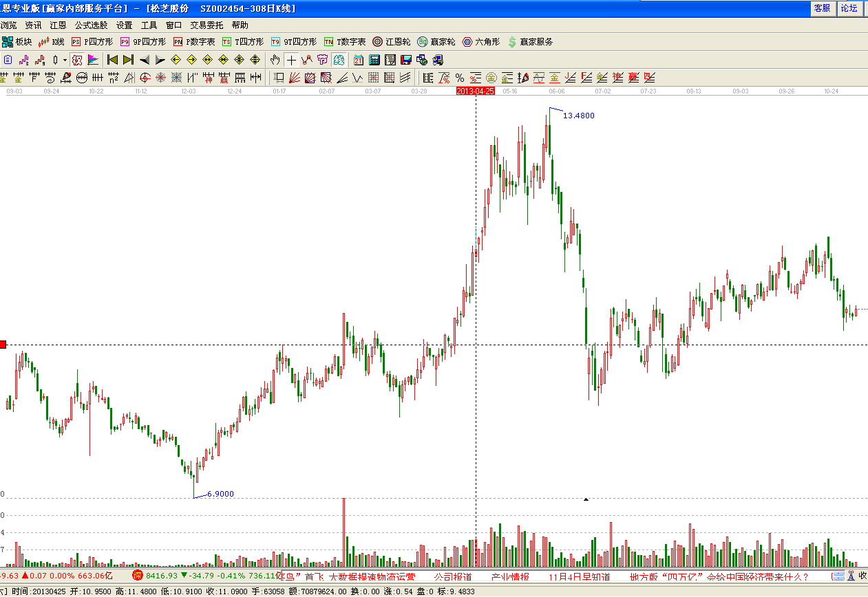
Task: Jump to first bar with skip-back arrow
Action: 112,60
